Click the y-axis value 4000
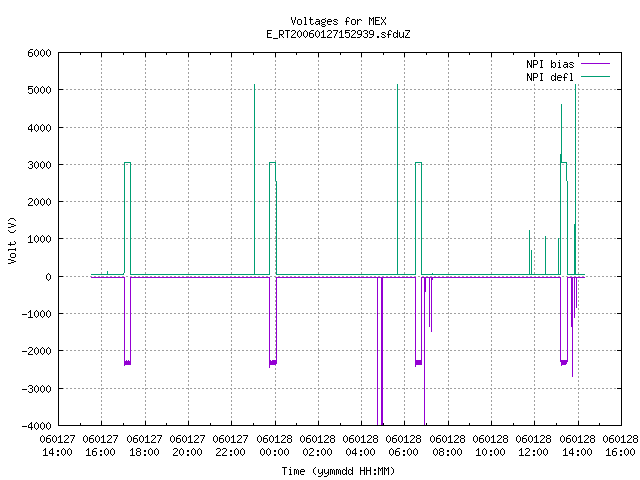Screen dimensions: 640x480 (40, 128)
